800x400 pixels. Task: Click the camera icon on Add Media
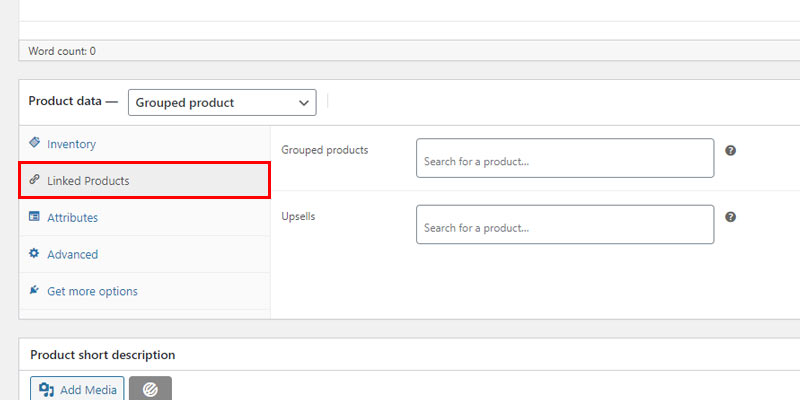point(47,390)
